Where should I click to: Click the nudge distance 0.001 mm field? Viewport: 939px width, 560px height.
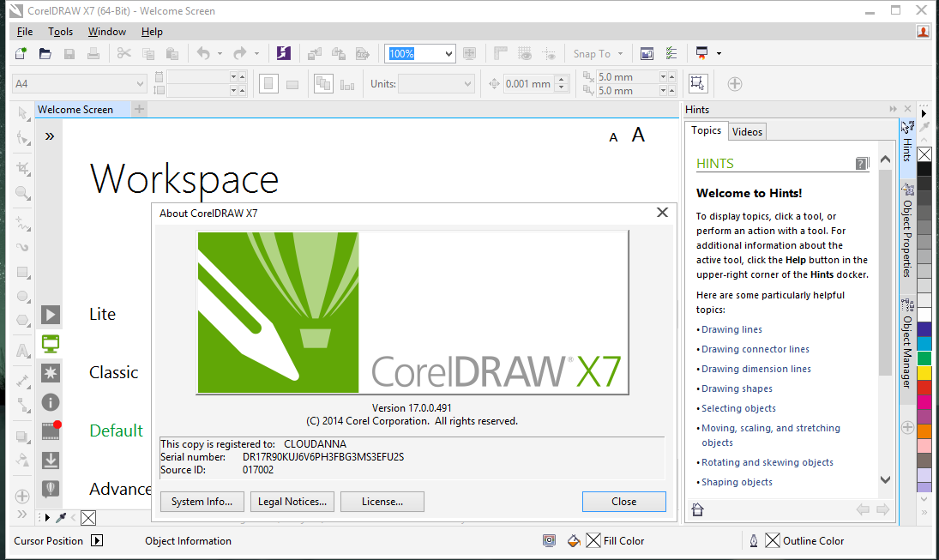tap(528, 84)
